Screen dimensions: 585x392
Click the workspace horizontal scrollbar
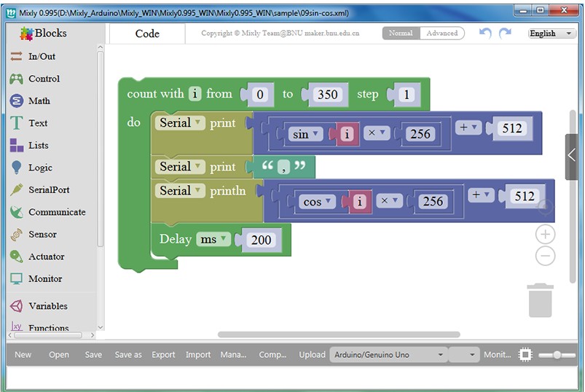click(339, 334)
